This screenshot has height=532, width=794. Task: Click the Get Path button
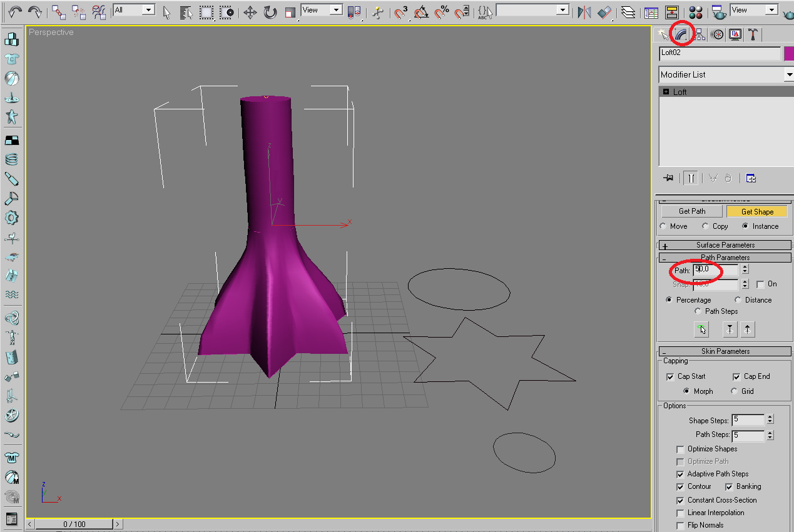pyautogui.click(x=692, y=211)
